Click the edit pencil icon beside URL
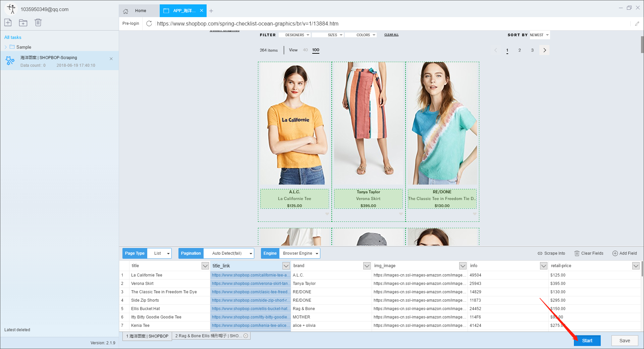 (637, 23)
